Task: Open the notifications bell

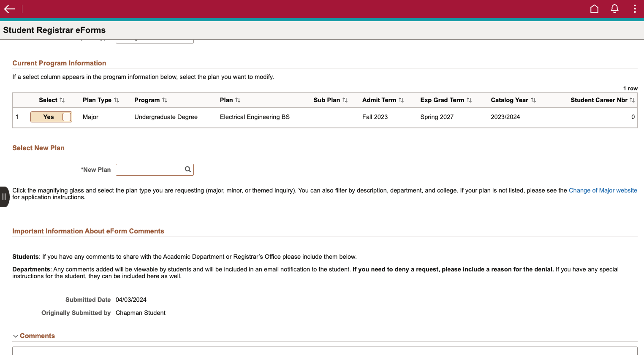Action: [x=614, y=9]
